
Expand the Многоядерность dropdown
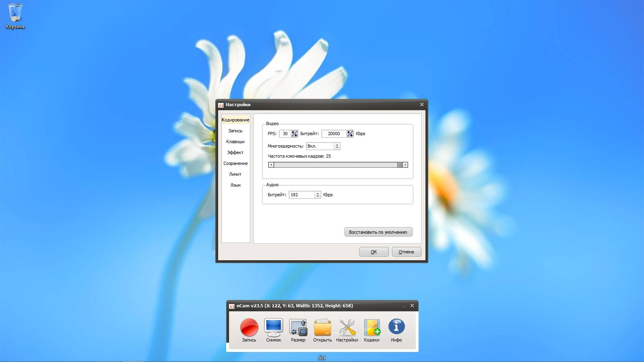coord(337,146)
